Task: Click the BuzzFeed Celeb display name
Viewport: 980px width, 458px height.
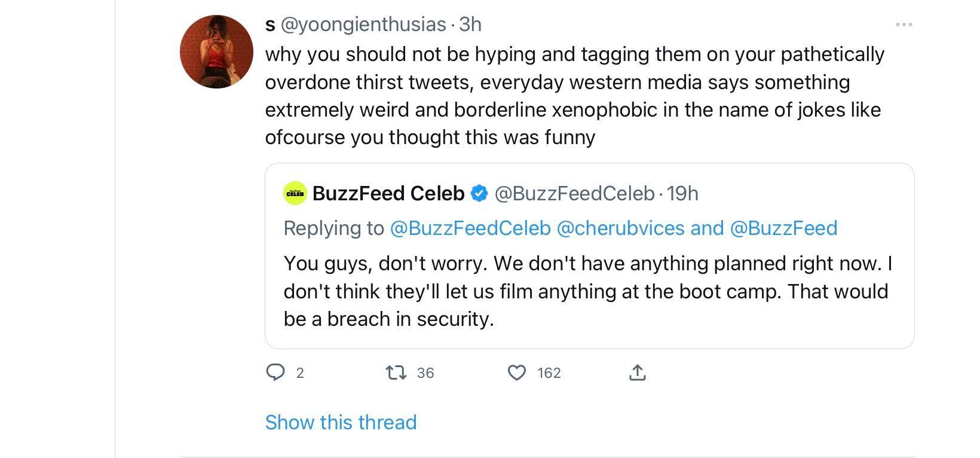Action: click(388, 193)
